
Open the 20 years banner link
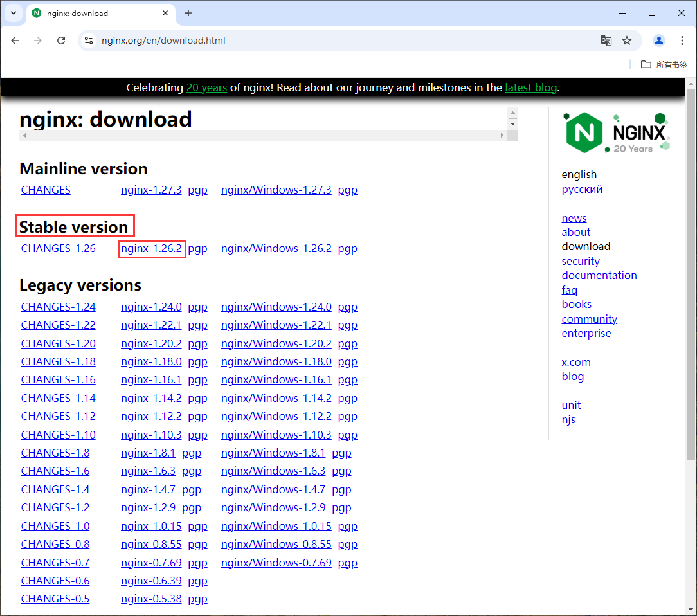[206, 87]
